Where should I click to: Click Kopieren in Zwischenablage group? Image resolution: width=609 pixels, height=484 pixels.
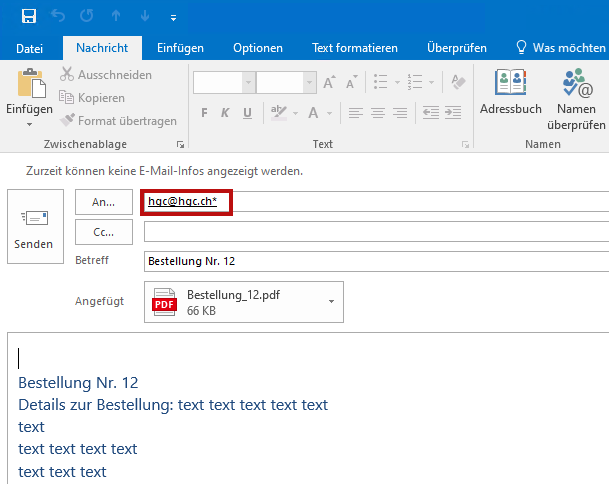(92, 97)
